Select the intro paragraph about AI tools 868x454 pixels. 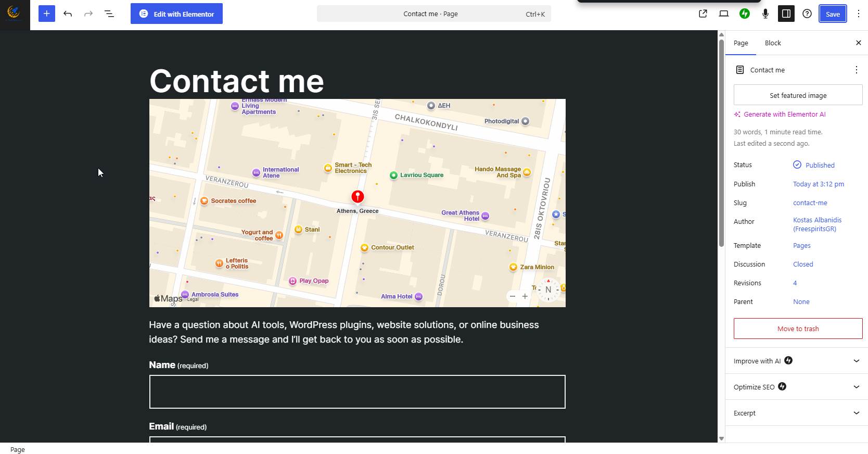(344, 332)
